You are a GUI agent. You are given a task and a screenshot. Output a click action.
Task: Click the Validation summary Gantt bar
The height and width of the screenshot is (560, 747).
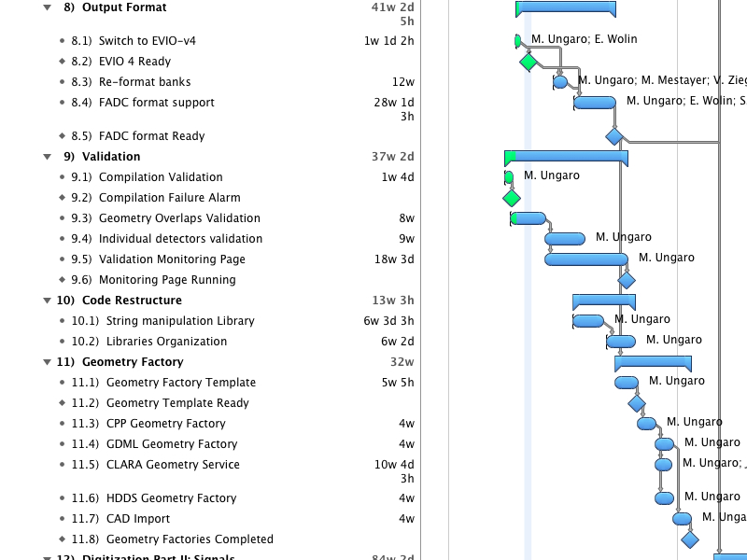566,157
